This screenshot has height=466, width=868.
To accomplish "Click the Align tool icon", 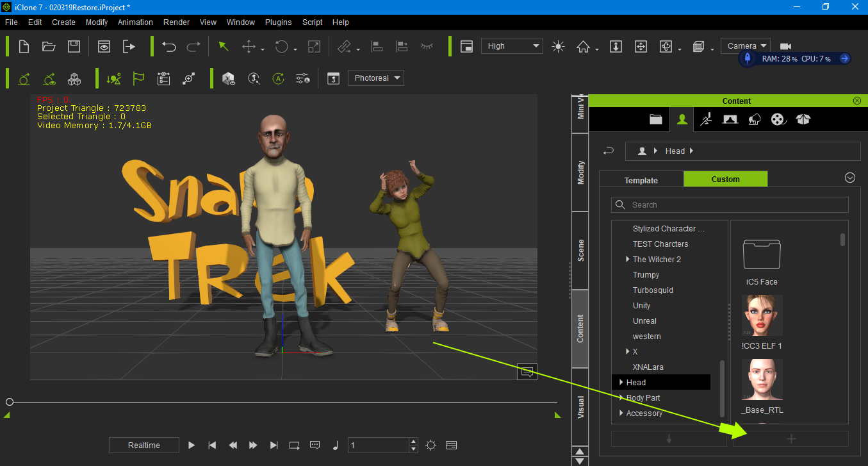I will point(377,46).
